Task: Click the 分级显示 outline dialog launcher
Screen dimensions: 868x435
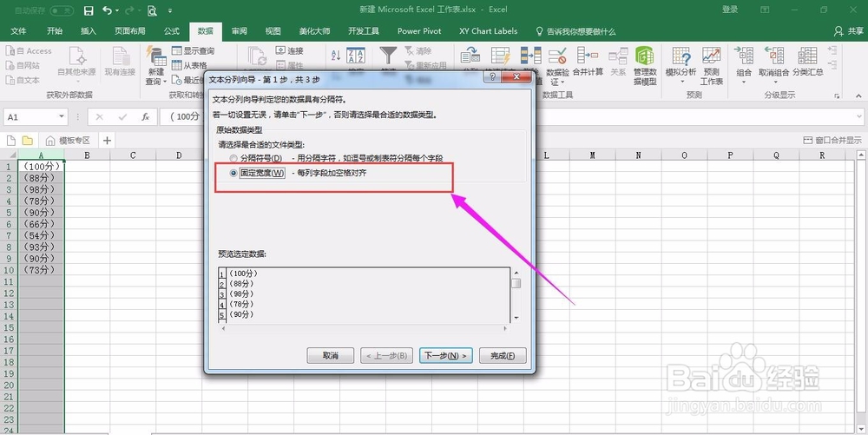Action: 837,96
